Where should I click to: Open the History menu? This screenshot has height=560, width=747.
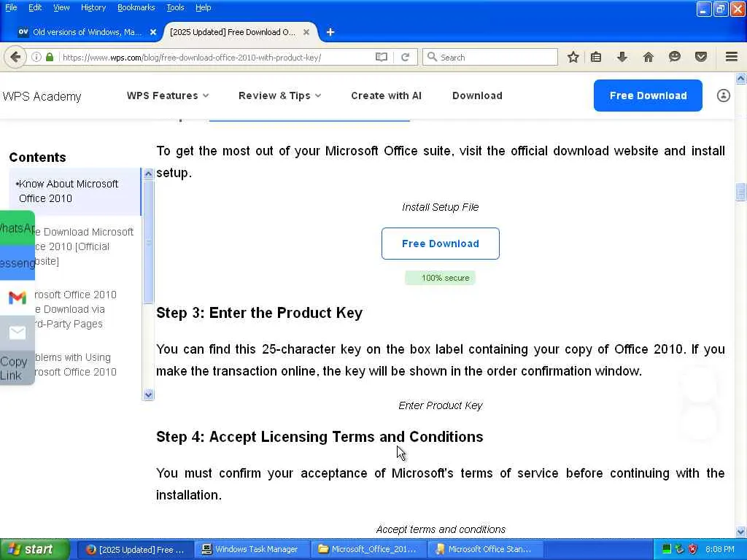click(x=93, y=7)
